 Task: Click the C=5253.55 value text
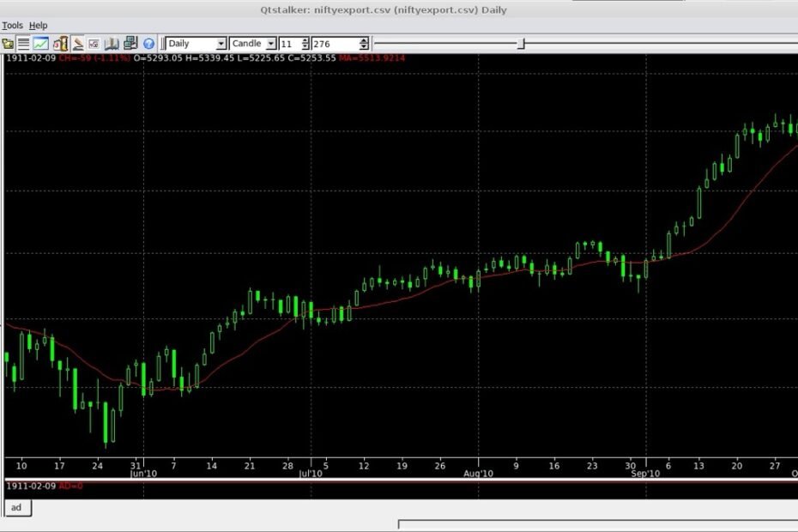click(311, 58)
